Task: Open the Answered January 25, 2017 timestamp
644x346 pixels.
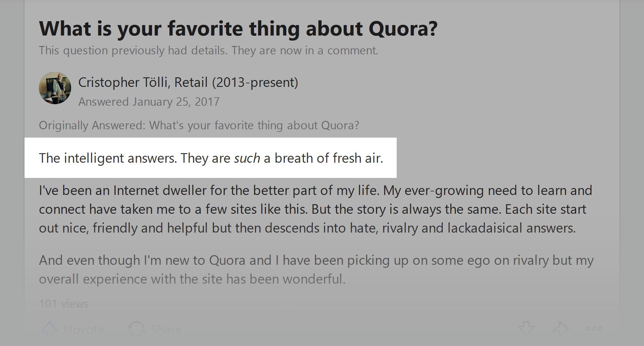Action: click(149, 102)
